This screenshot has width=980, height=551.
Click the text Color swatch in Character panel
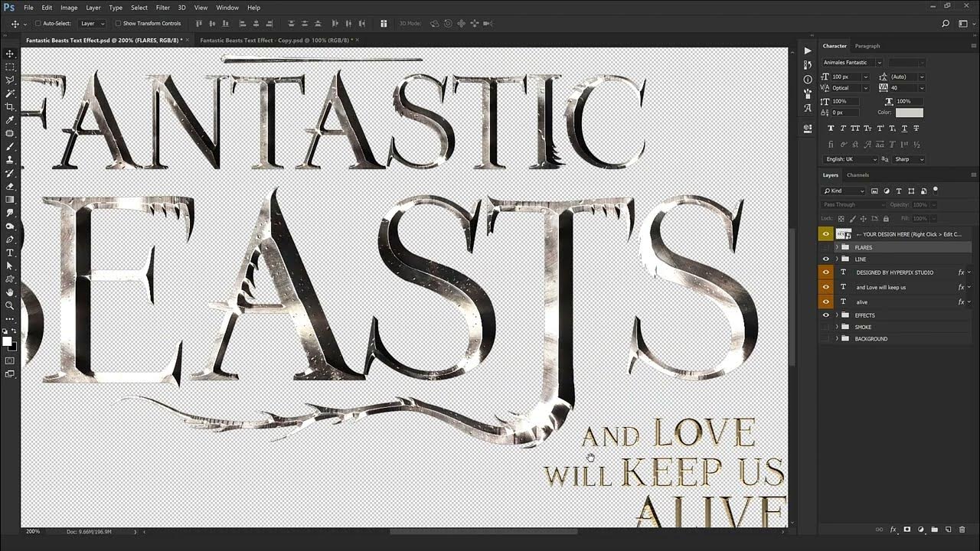910,112
